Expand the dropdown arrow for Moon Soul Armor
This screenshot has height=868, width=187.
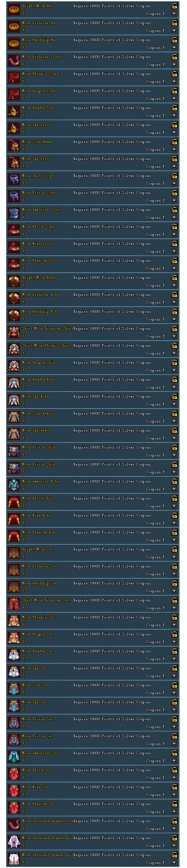point(174,421)
